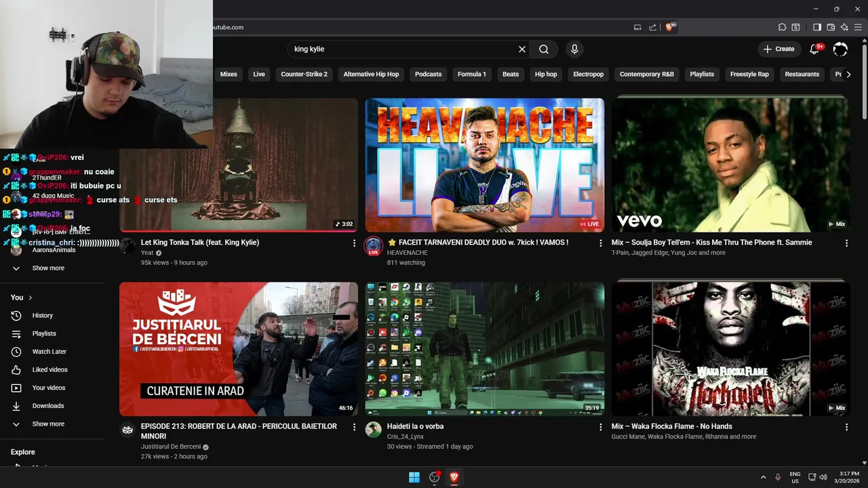Open Justitiarul De Berceni channel avatar
This screenshot has width=868, height=488.
127,430
